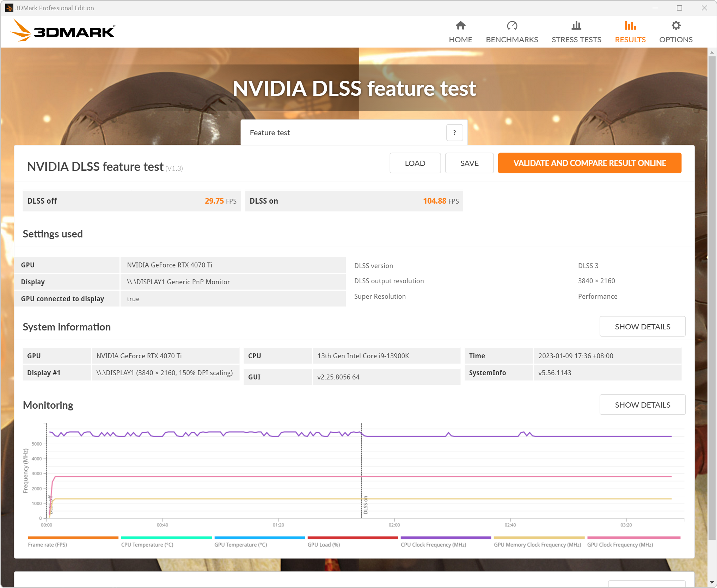Open Options via the gear icon
Screen dimensions: 717x588
pyautogui.click(x=676, y=25)
